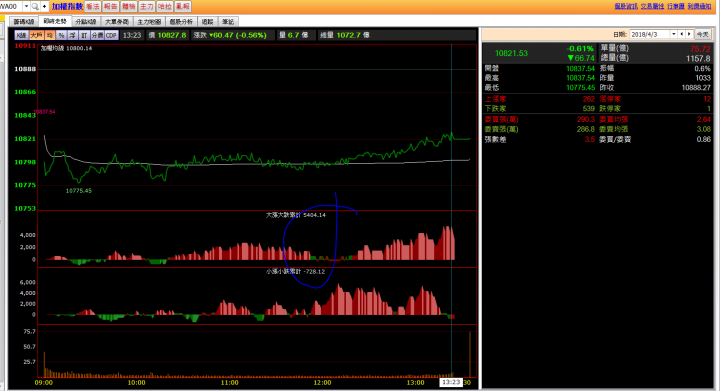Open the 筆記 tab

point(228,22)
